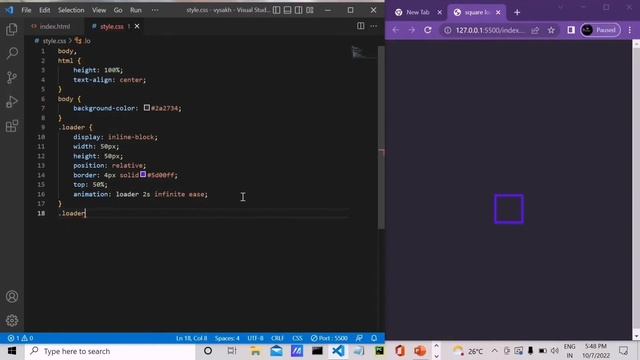Open the Extensions view

[12, 126]
